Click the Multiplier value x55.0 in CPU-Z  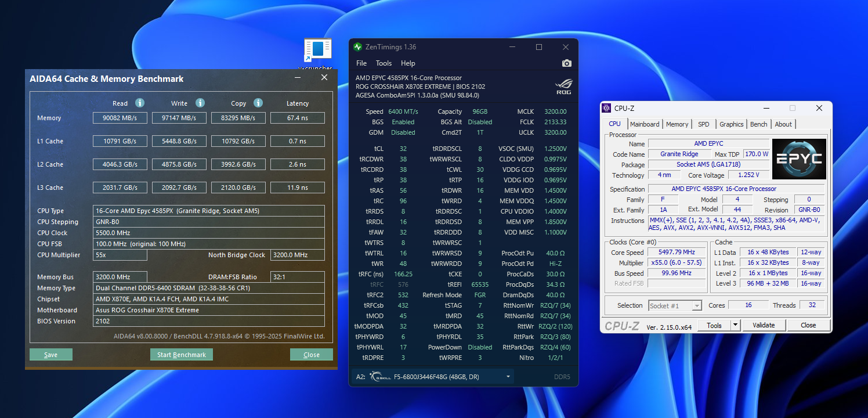click(677, 263)
